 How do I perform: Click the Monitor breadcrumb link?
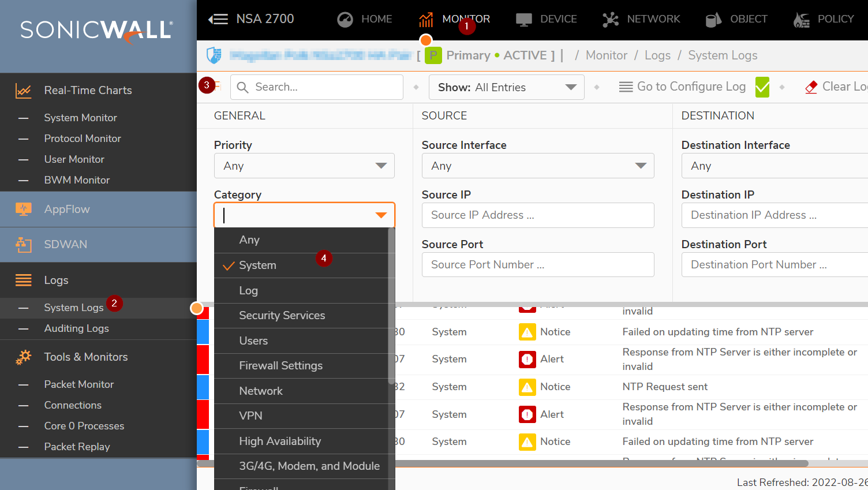pyautogui.click(x=606, y=55)
